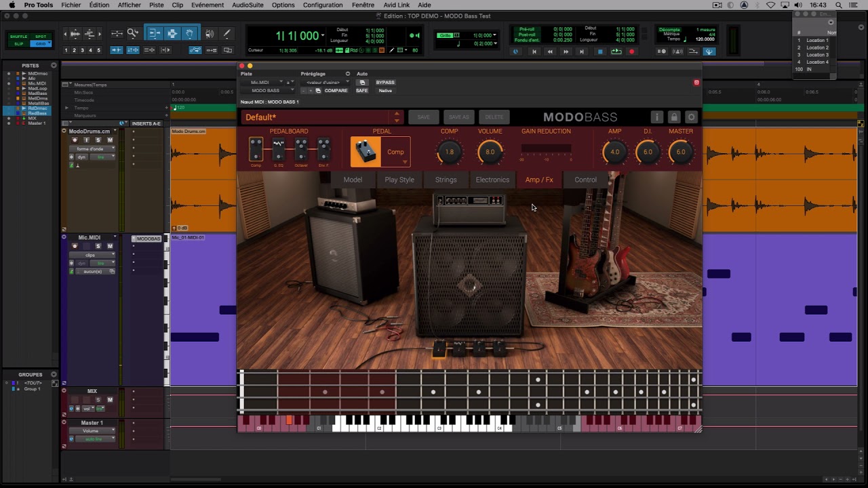Click the COMP knob showing 1.8
The width and height of the screenshot is (868, 488).
(x=449, y=152)
